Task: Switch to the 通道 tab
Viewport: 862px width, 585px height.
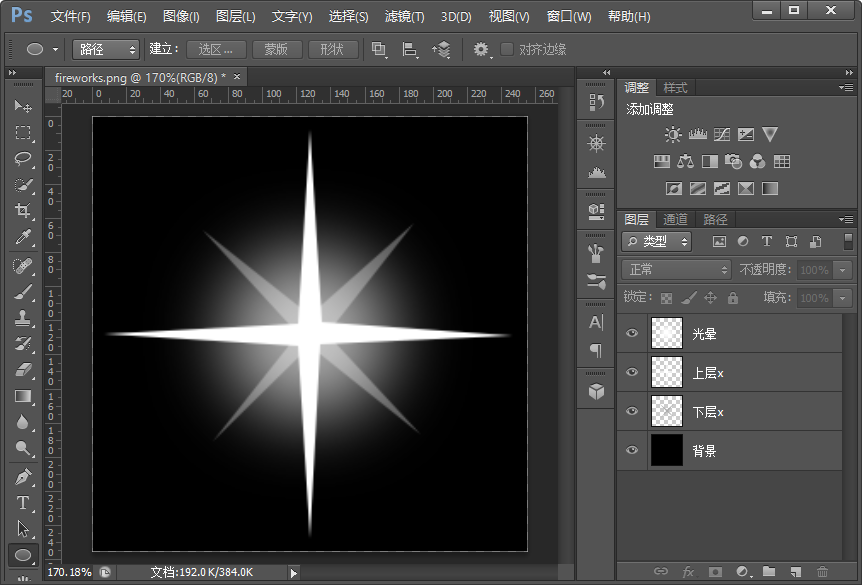Action: [x=675, y=219]
